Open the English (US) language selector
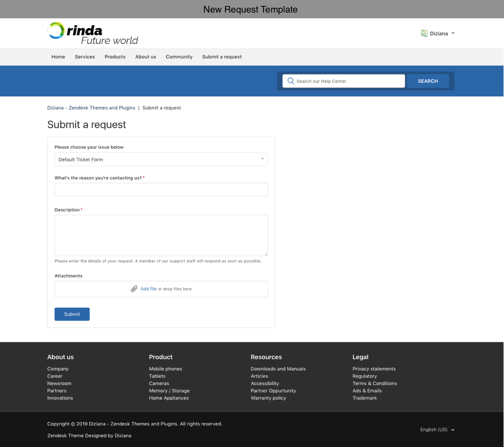 (x=437, y=430)
